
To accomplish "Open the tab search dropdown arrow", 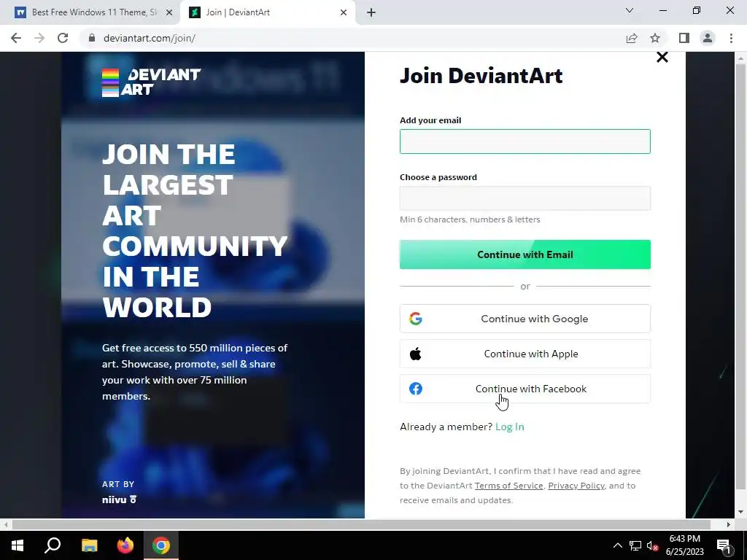I will 630,10.
